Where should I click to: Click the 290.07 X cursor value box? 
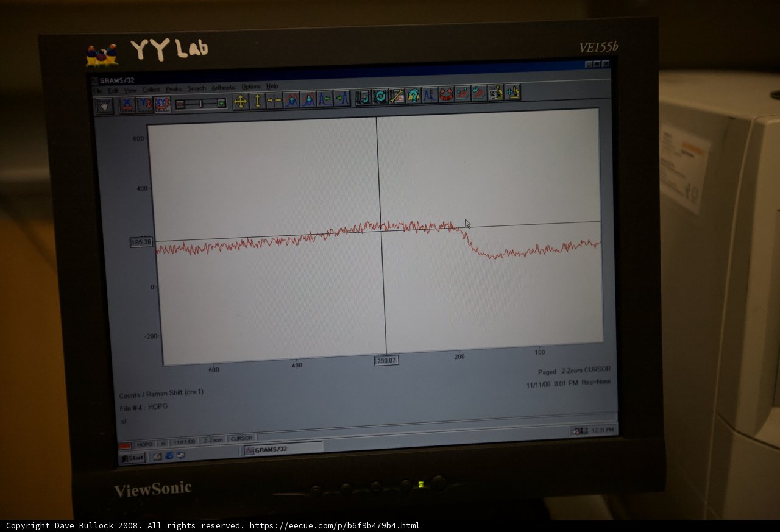[x=386, y=360]
